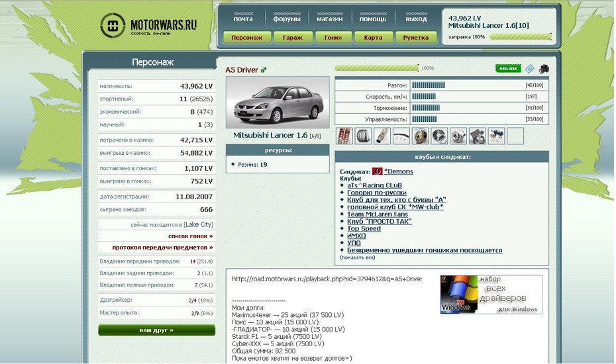Image resolution: width=616 pixels, height=364 pixels.
Task: Open Клуб для тех, кто с буквы "А"
Action: (396, 199)
